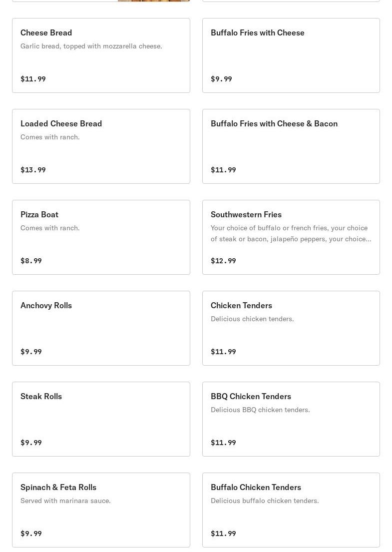Click 'Served with marinara sauce' description
This screenshot has height=552, width=392.
[x=65, y=501]
